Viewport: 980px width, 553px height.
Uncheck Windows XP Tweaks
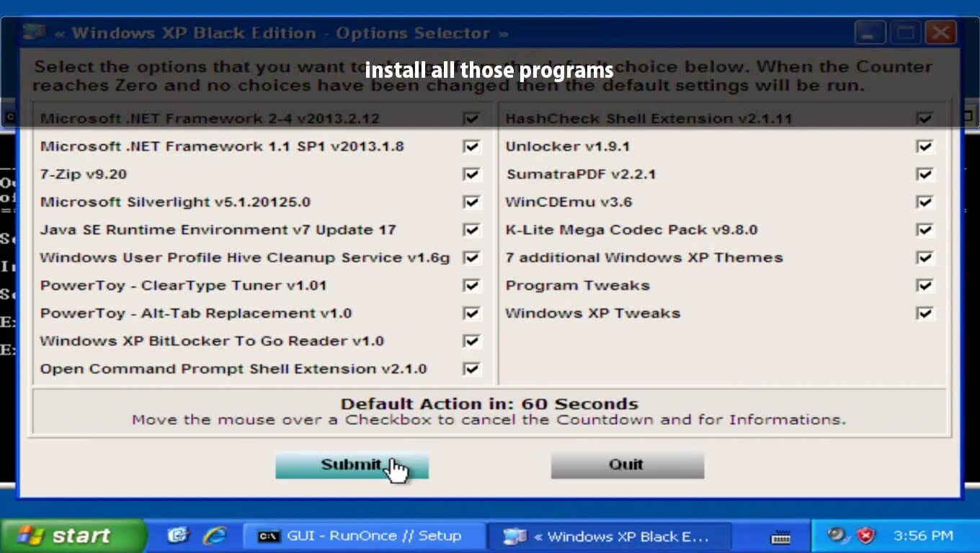[x=925, y=313]
